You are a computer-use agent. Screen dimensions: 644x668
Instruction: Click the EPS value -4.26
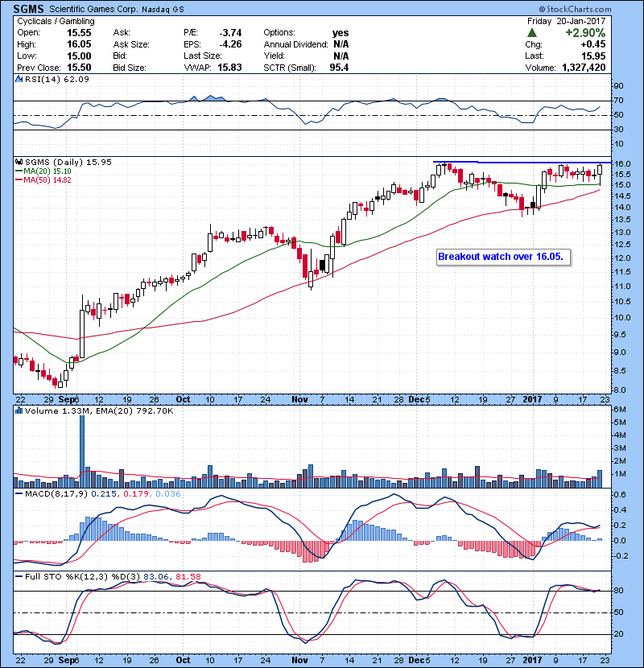tap(230, 44)
